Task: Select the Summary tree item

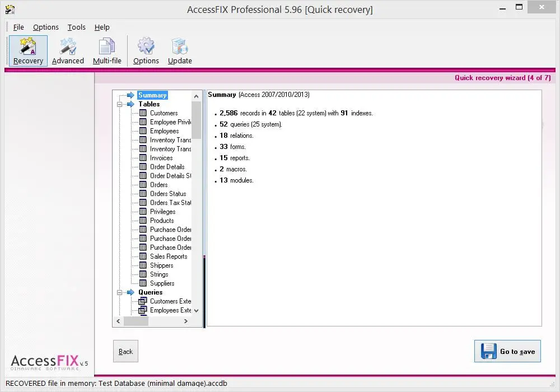Action: 152,95
